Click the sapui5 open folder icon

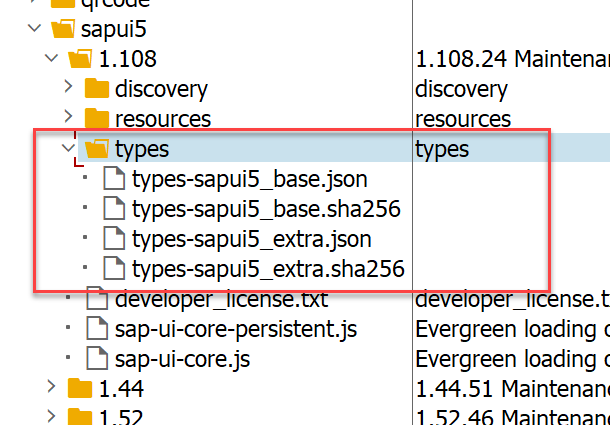pos(63,29)
